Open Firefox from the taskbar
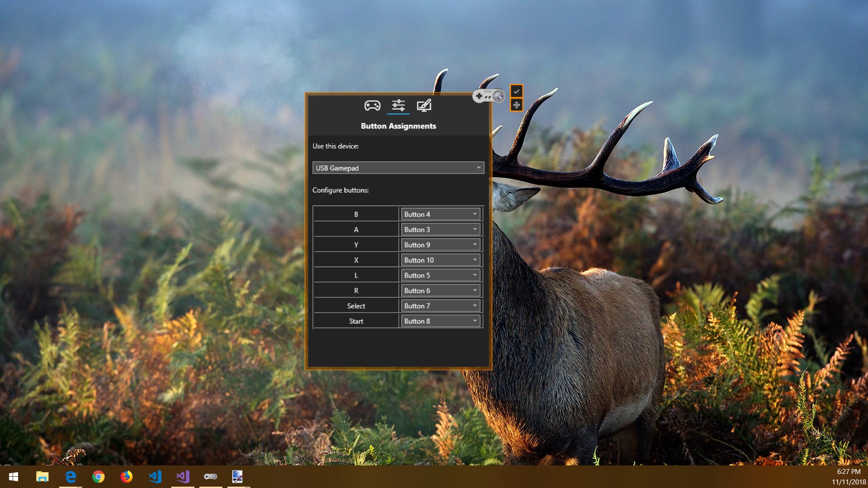The image size is (868, 488). point(127,477)
